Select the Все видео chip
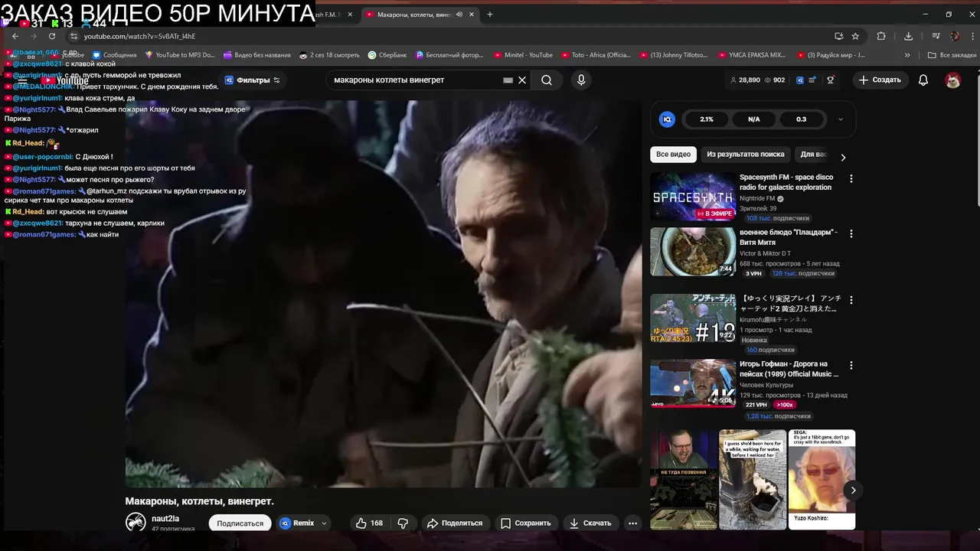Image resolution: width=980 pixels, height=551 pixels. 673,154
